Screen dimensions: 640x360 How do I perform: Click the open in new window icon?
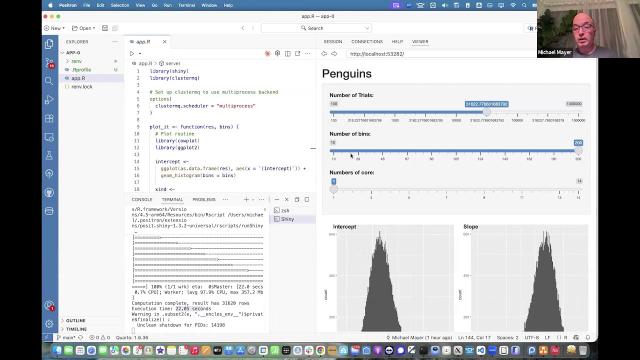click(298, 53)
